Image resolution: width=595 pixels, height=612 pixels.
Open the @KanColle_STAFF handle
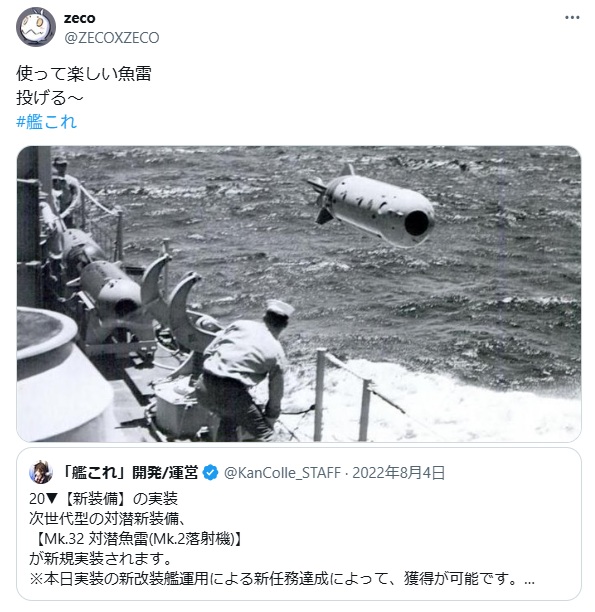(282, 473)
